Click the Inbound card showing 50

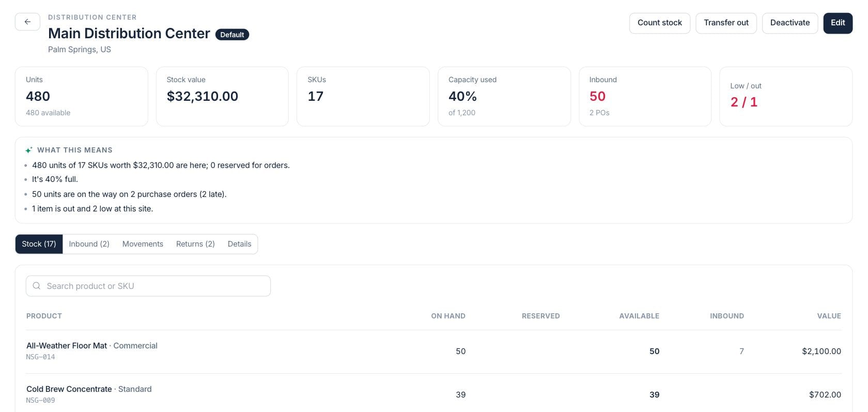click(645, 96)
